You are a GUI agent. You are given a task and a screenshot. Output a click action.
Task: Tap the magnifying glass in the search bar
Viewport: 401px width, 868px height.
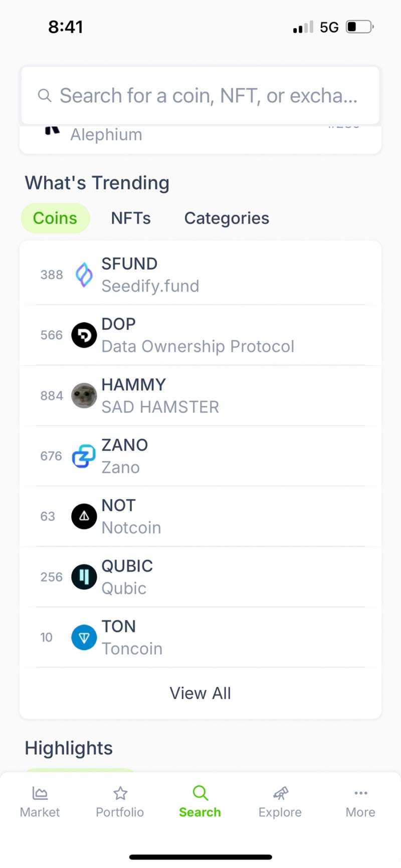click(x=45, y=95)
